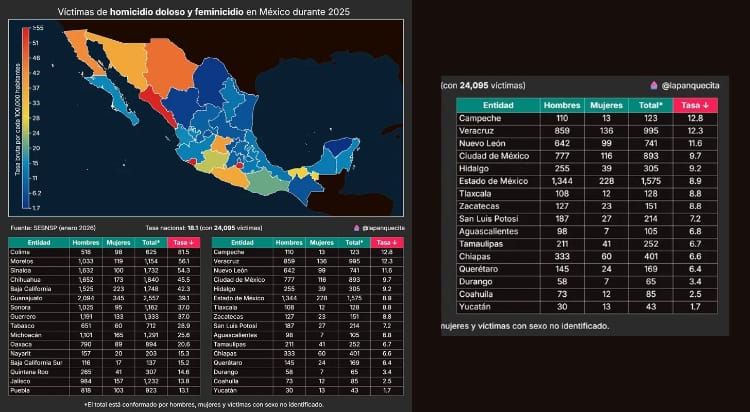Open the @lapanquecita handle in zoomed panel
750x412 pixels.
click(x=689, y=86)
